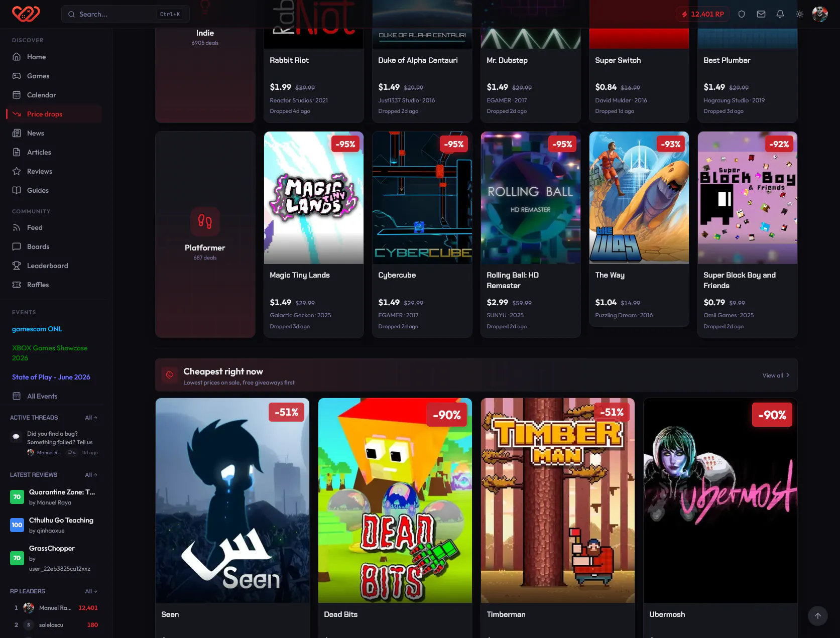This screenshot has width=840, height=638.
Task: Click the Cybercube title text
Action: [397, 275]
